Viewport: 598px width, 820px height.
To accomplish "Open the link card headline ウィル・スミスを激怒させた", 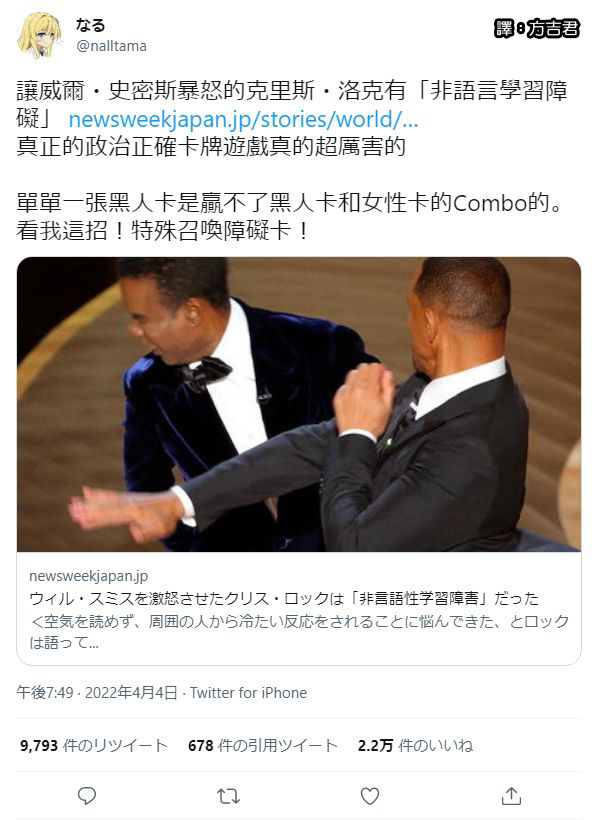I will click(x=284, y=598).
